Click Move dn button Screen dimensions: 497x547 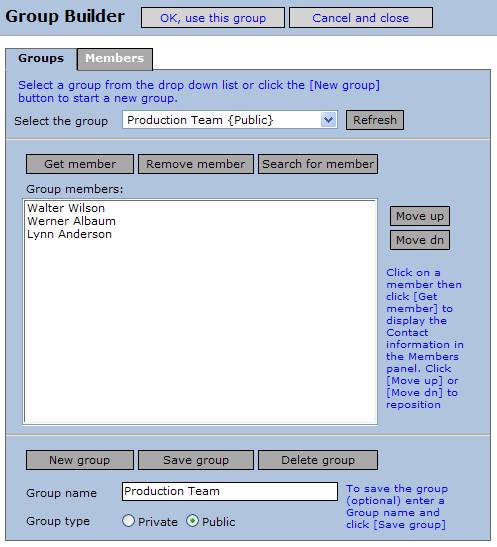(420, 240)
